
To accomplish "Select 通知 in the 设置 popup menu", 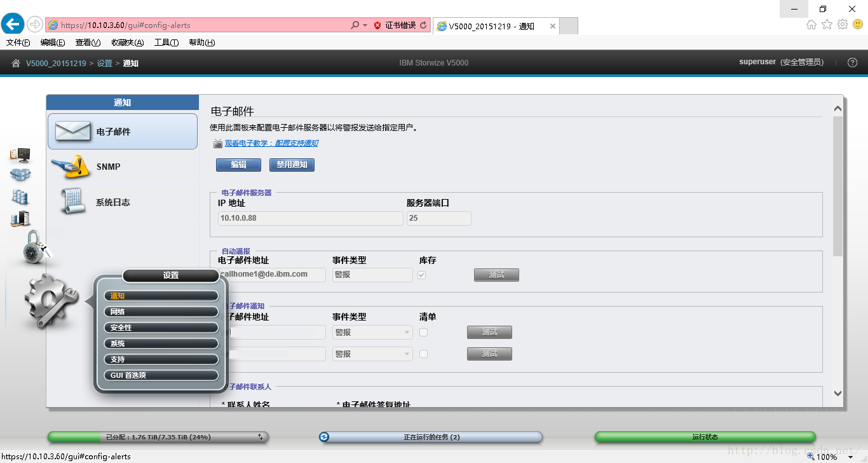I will tap(161, 296).
